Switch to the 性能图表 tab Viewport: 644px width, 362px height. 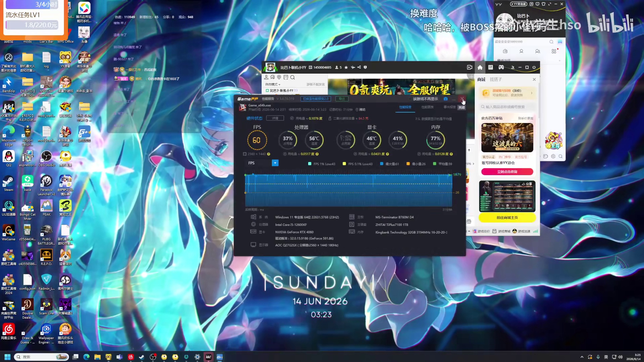[427, 107]
